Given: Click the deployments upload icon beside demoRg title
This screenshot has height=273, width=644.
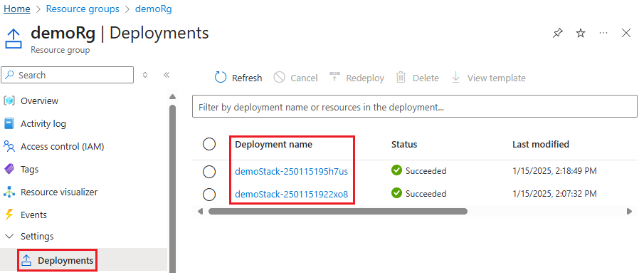Looking at the screenshot, I should (x=14, y=38).
